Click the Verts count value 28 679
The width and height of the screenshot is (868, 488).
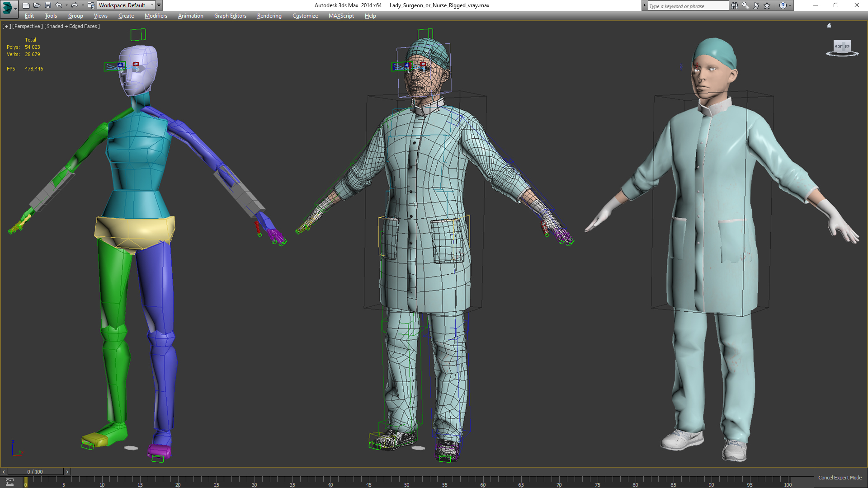(33, 54)
